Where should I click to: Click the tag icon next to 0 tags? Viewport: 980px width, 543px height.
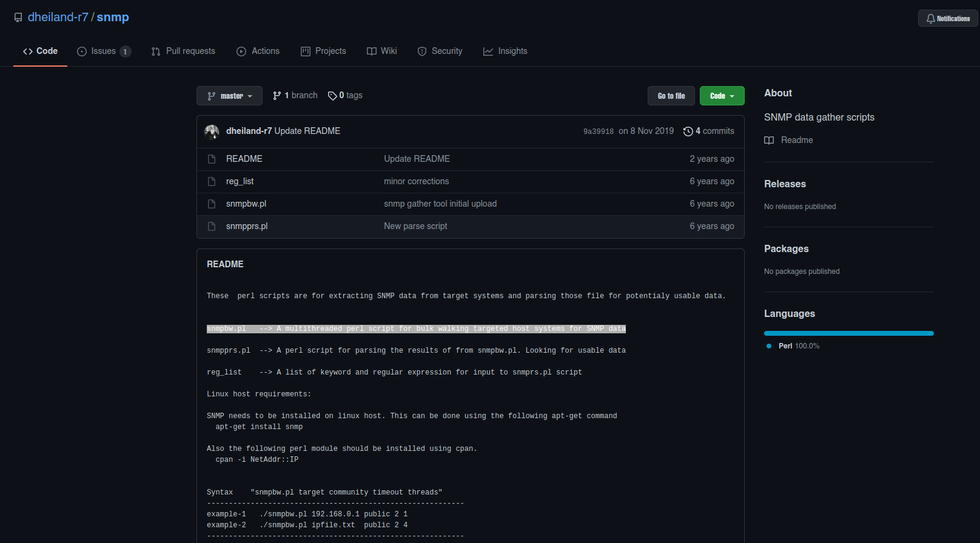pyautogui.click(x=332, y=96)
